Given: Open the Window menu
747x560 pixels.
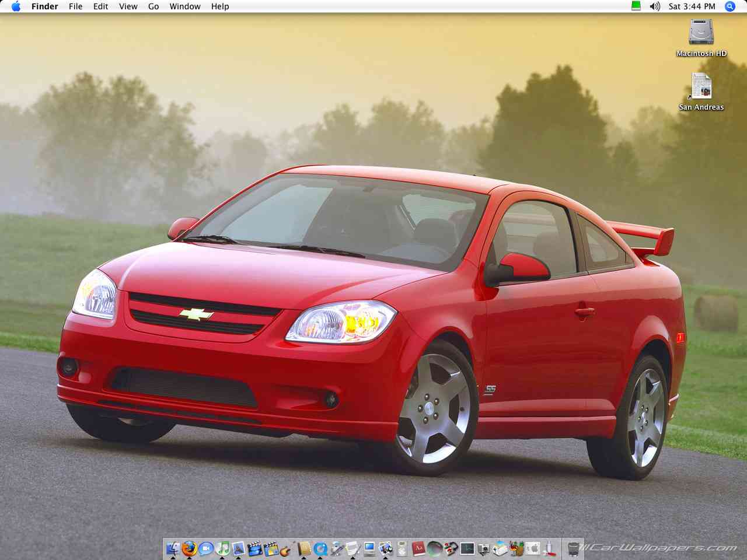Looking at the screenshot, I should click(x=185, y=6).
